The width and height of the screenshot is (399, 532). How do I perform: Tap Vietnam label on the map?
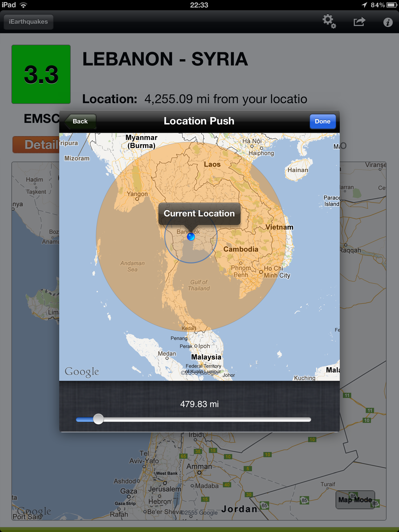pyautogui.click(x=280, y=227)
